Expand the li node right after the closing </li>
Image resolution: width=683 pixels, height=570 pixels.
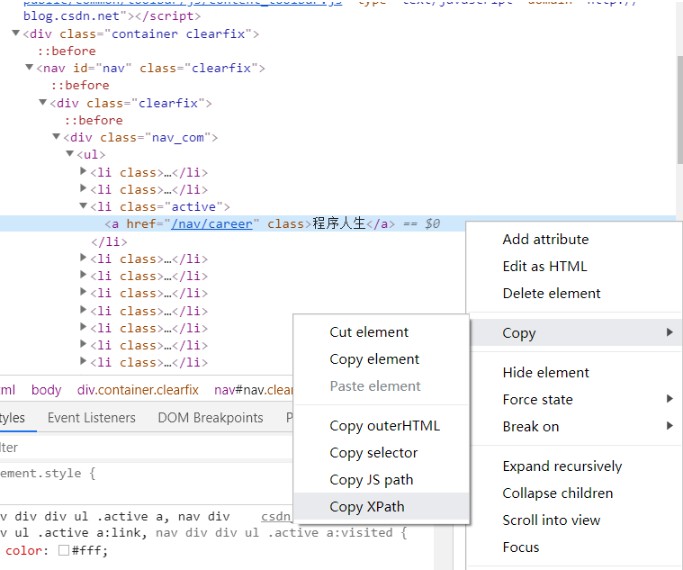click(83, 258)
